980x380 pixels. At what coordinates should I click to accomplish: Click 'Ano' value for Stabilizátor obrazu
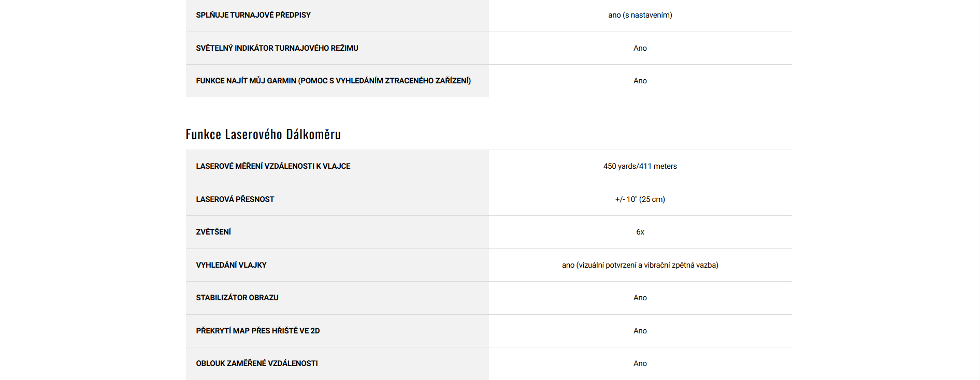coord(640,298)
